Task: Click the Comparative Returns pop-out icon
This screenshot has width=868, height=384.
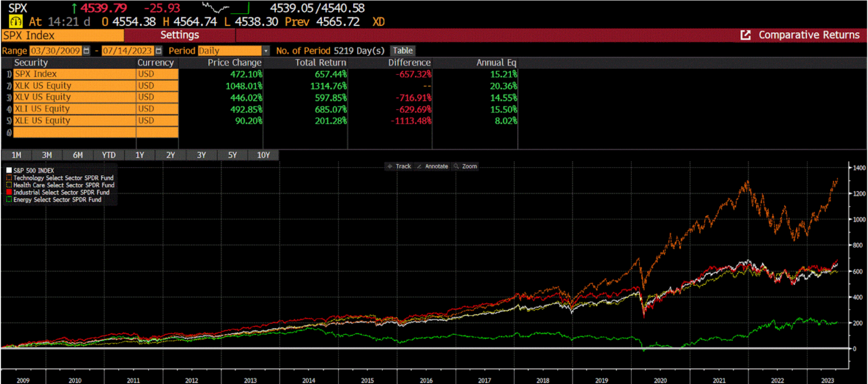Action: tap(745, 35)
